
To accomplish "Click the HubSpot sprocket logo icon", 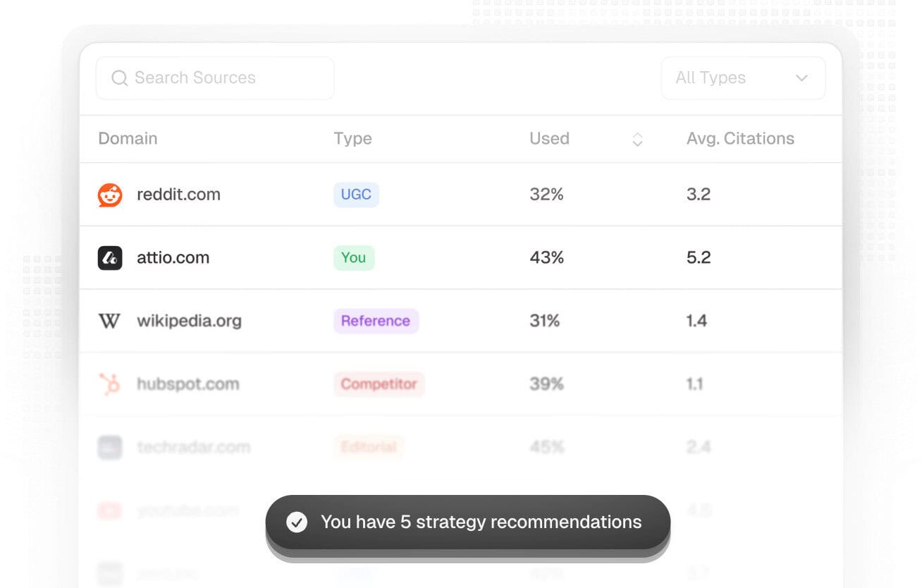I will pyautogui.click(x=109, y=384).
